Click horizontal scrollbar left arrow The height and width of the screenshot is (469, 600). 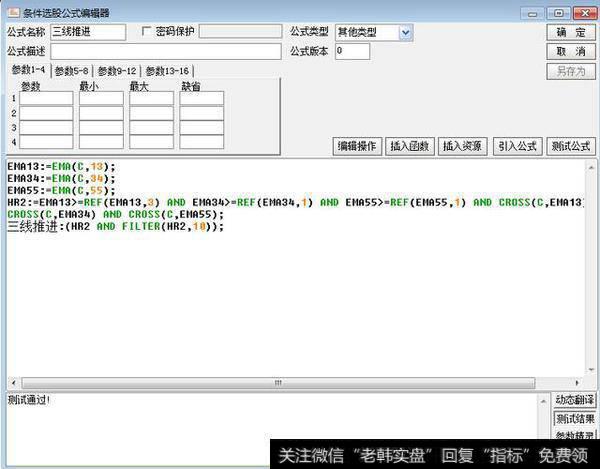(x=14, y=383)
